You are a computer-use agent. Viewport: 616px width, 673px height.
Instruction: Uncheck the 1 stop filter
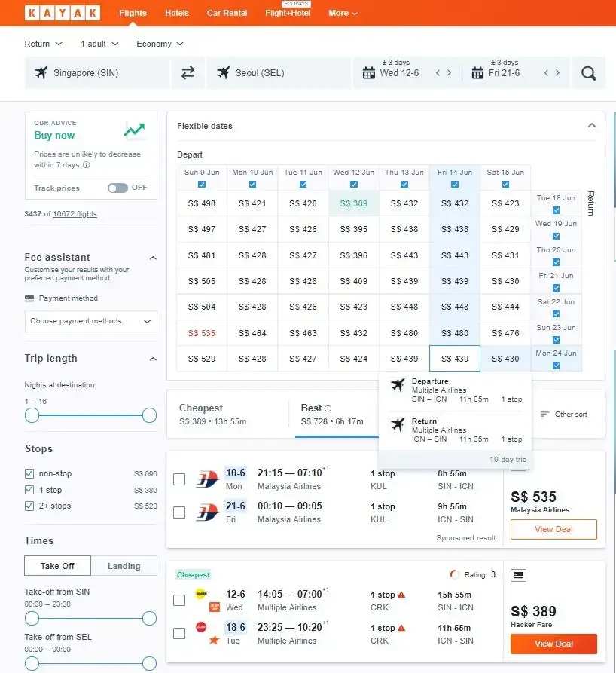29,490
